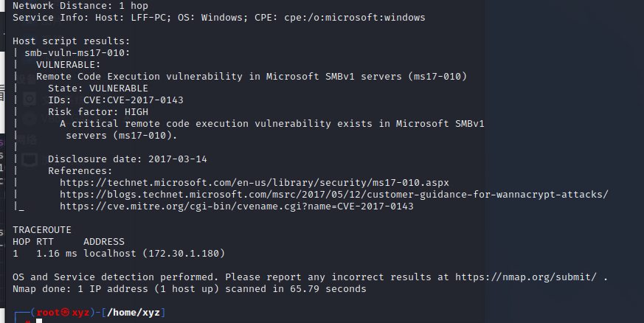Click the 'Risk factor: HIGH' line
The width and height of the screenshot is (644, 323).
tap(98, 111)
